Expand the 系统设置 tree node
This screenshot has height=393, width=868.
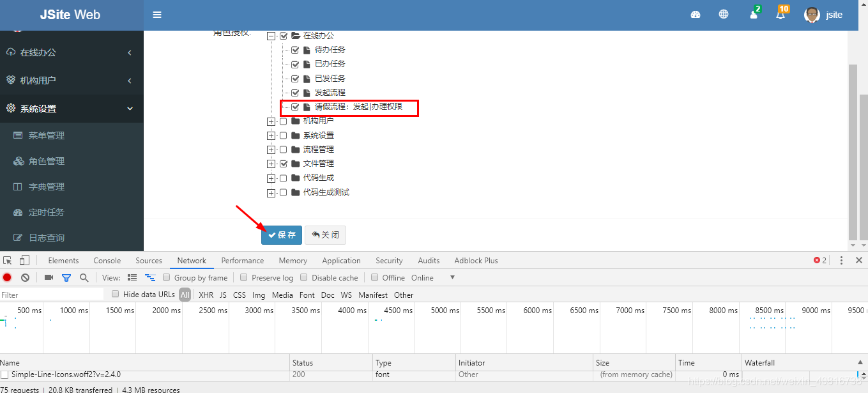pos(271,135)
